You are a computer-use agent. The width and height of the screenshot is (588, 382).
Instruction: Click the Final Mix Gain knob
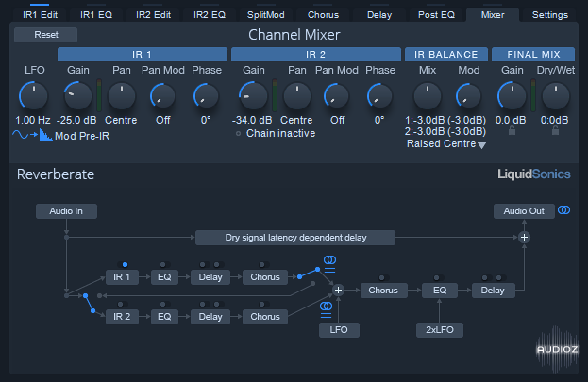tap(512, 96)
